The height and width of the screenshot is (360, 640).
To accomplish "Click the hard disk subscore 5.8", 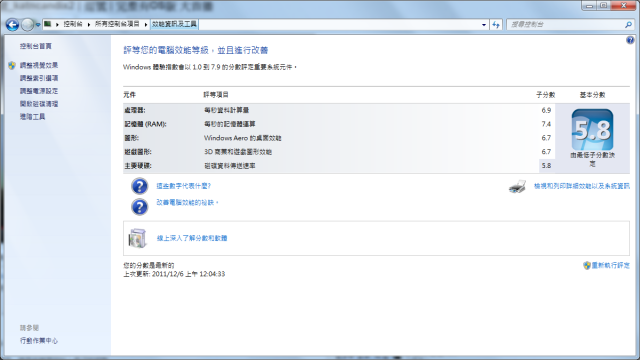I will (x=546, y=166).
